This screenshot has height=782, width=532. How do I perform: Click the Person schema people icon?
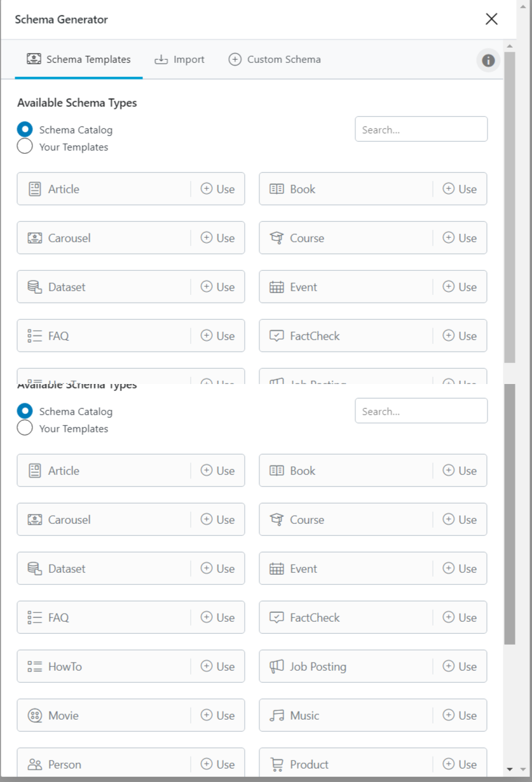click(x=35, y=764)
